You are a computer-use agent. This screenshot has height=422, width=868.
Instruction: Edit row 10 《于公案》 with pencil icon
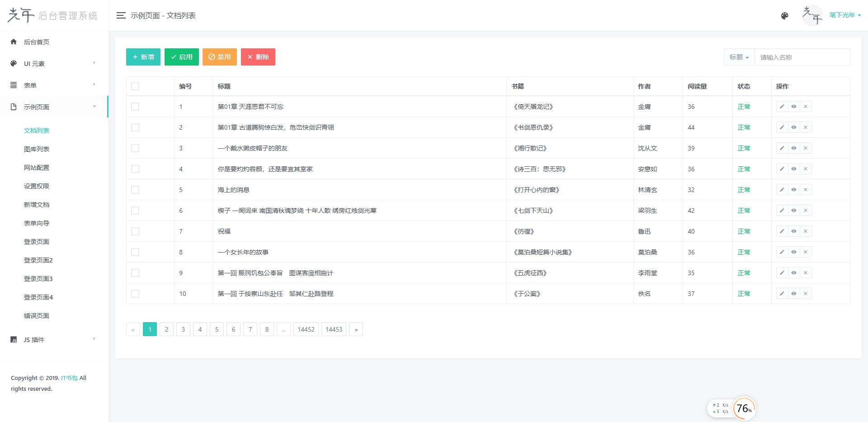782,294
